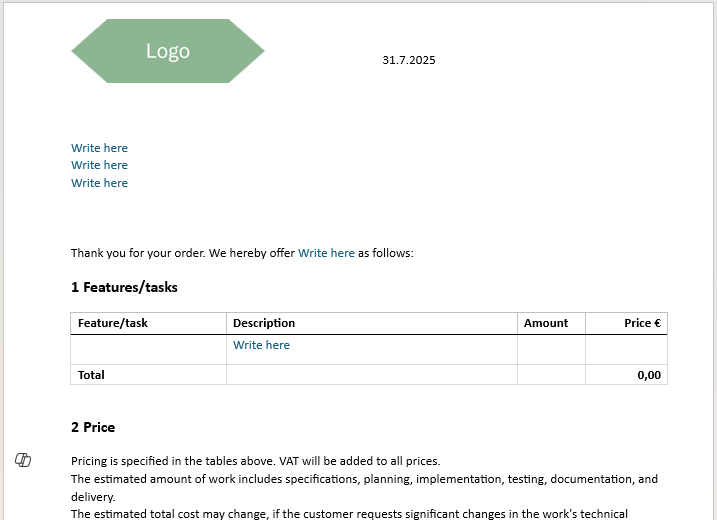Click the first "Write here" address placeholder
Image resolution: width=717 pixels, height=520 pixels.
point(99,148)
